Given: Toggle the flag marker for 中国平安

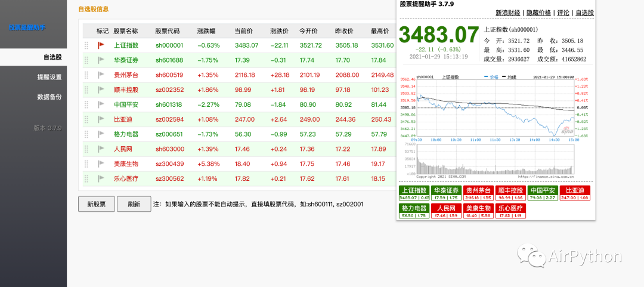Looking at the screenshot, I should 101,104.
